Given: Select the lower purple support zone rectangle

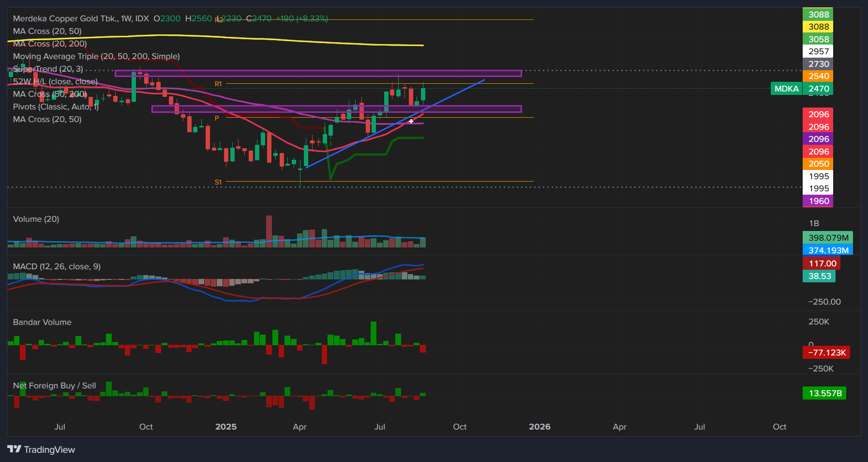Looking at the screenshot, I should (337, 109).
